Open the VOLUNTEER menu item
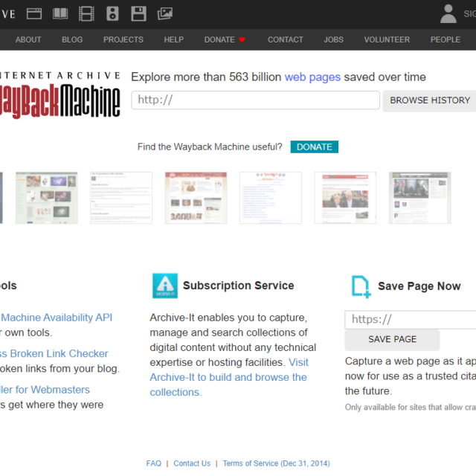The image size is (476, 476). pos(387,39)
